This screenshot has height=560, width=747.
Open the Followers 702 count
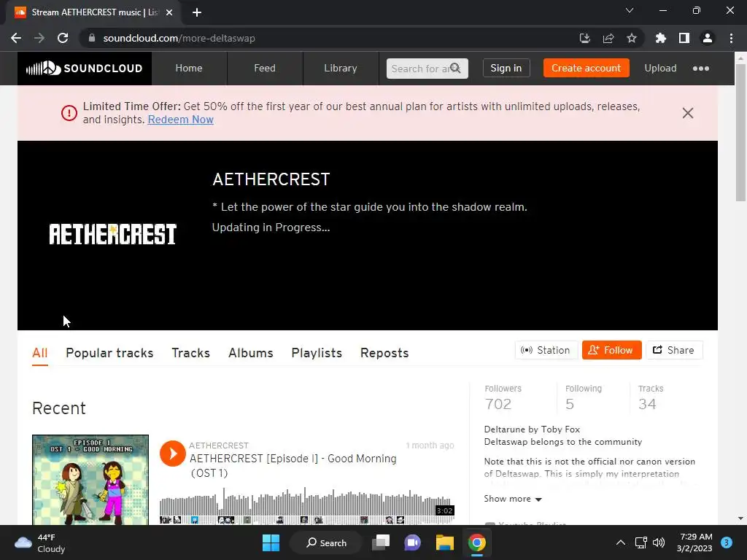503,397
